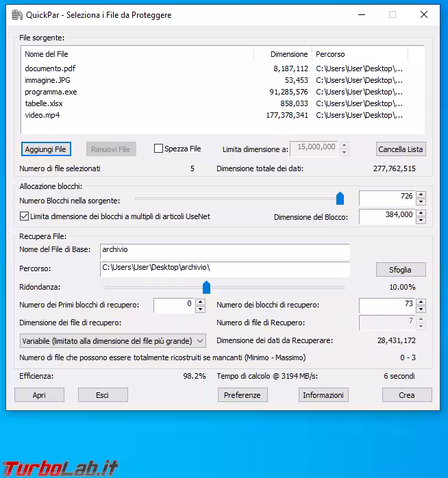
Task: Open the Preferenze dialog
Action: (x=242, y=395)
